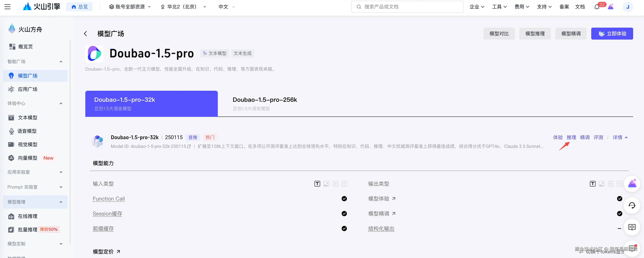The width and height of the screenshot is (644, 258).
Task: Open 模型体验 via its external link arrow
Action: (393, 199)
